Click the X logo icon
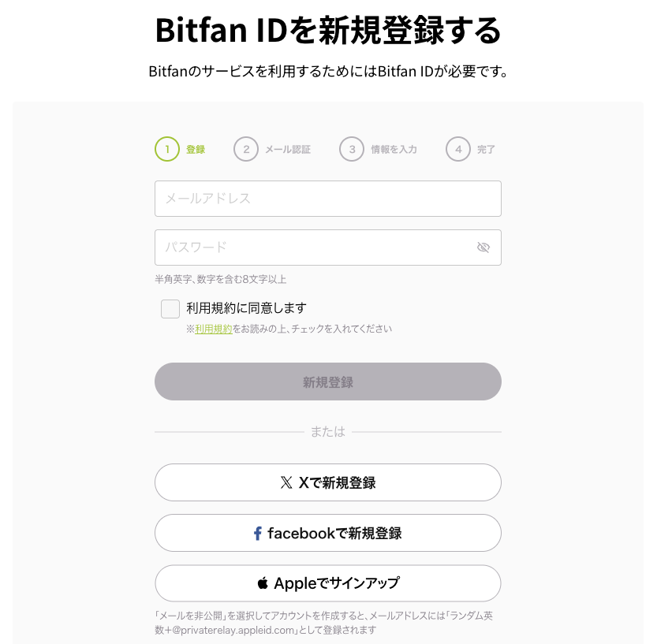This screenshot has width=657, height=644. point(286,482)
